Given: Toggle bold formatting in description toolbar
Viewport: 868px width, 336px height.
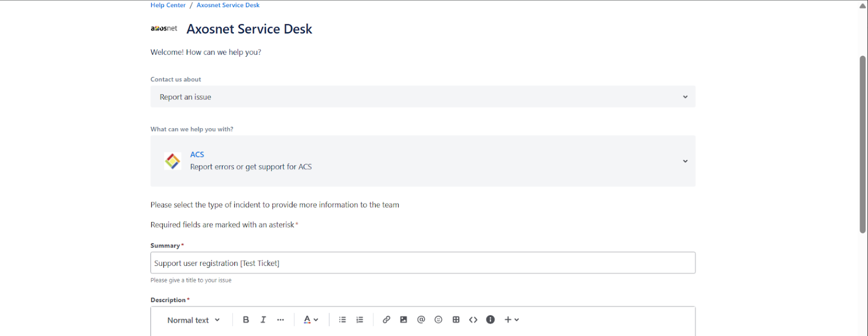Looking at the screenshot, I should click(246, 320).
